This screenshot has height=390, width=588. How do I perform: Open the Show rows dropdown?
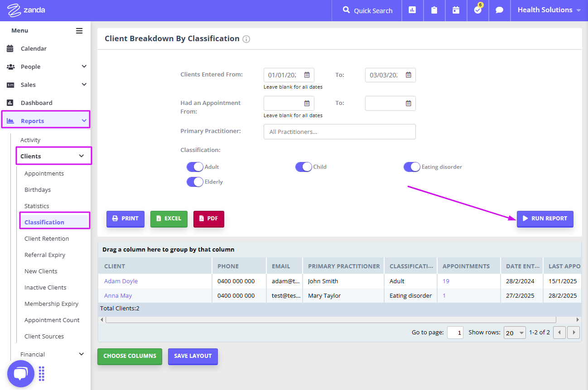tap(514, 332)
